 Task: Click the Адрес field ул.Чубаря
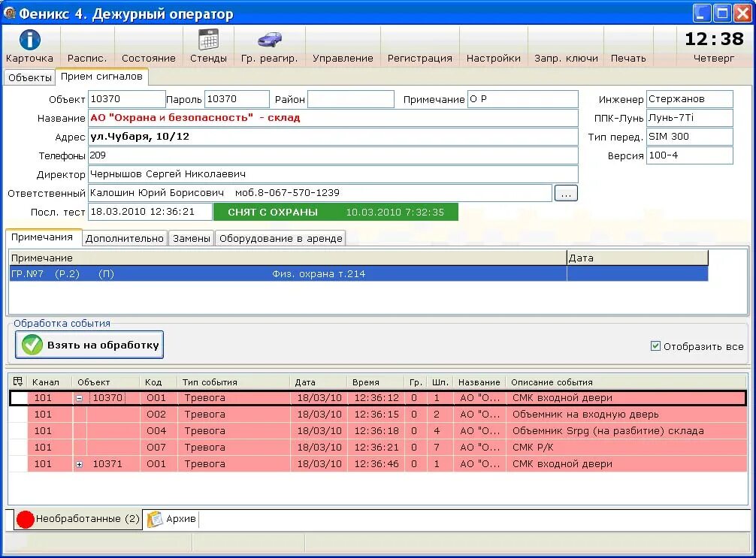pyautogui.click(x=333, y=137)
